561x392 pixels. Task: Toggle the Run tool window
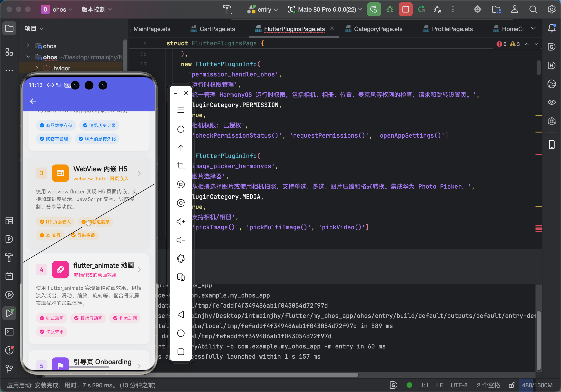point(9,313)
